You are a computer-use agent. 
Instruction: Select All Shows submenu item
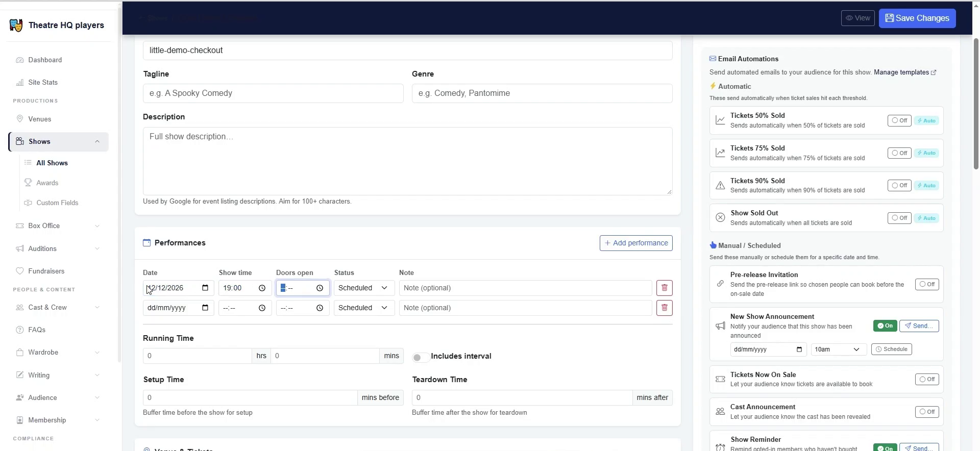52,163
